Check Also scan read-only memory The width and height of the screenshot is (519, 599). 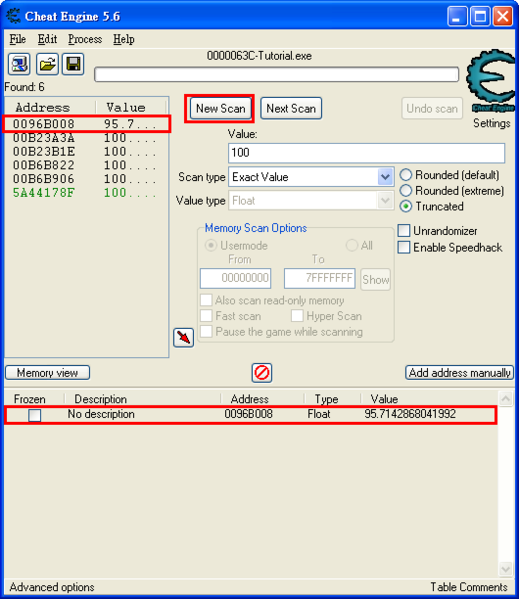206,300
